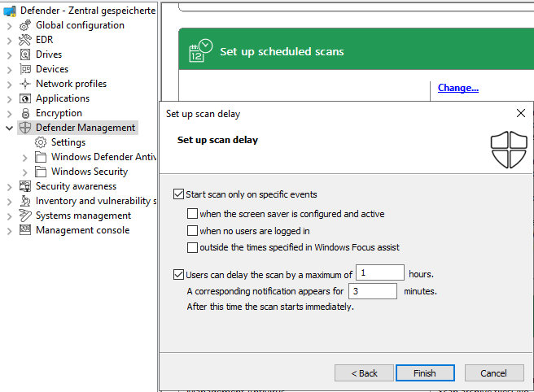Screen dimensions: 534x392
Task: Click the notification minutes field
Action: pos(373,291)
